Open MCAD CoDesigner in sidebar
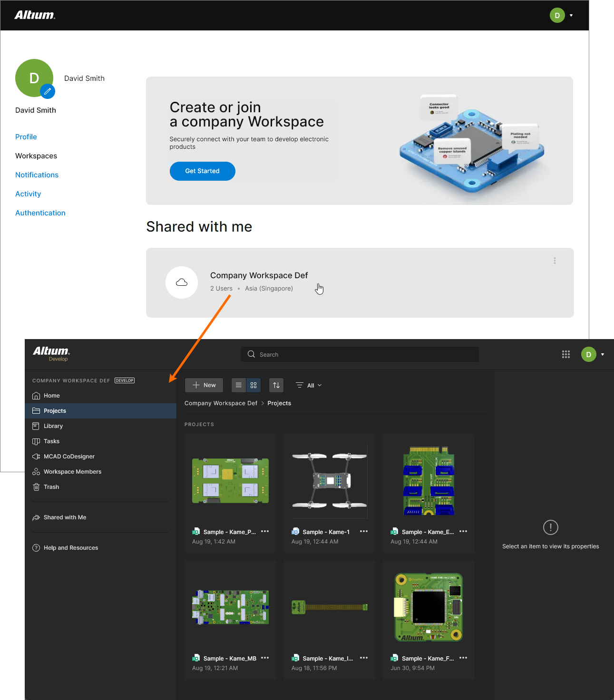 [100, 457]
